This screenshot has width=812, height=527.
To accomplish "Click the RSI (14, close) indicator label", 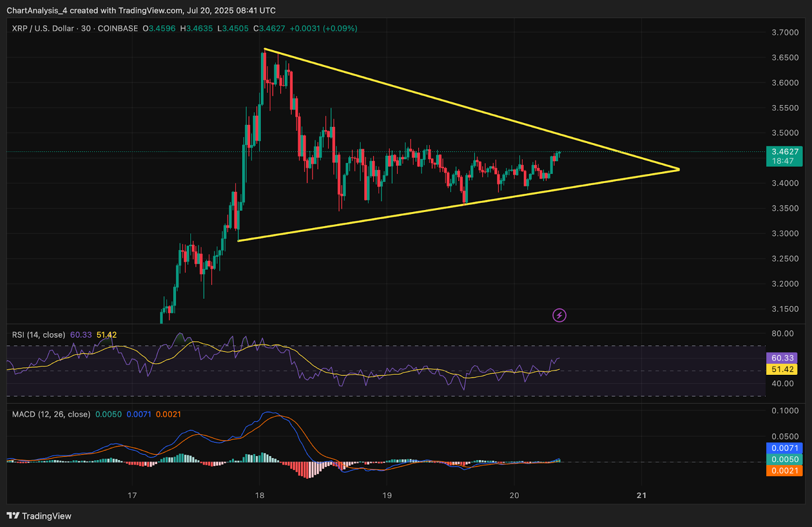I will [39, 335].
